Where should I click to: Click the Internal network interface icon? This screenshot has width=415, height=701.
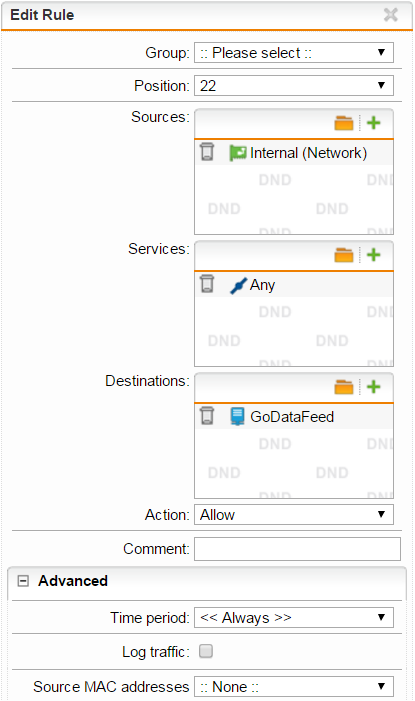point(237,153)
